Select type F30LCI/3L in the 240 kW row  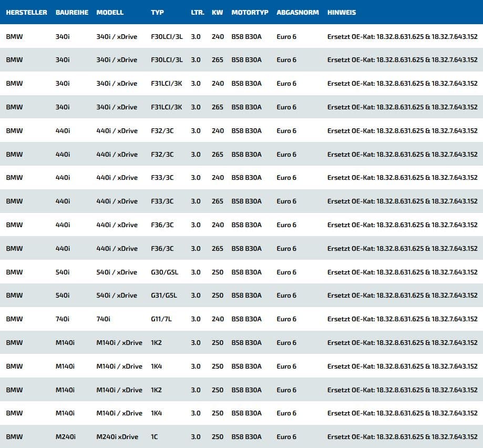167,36
